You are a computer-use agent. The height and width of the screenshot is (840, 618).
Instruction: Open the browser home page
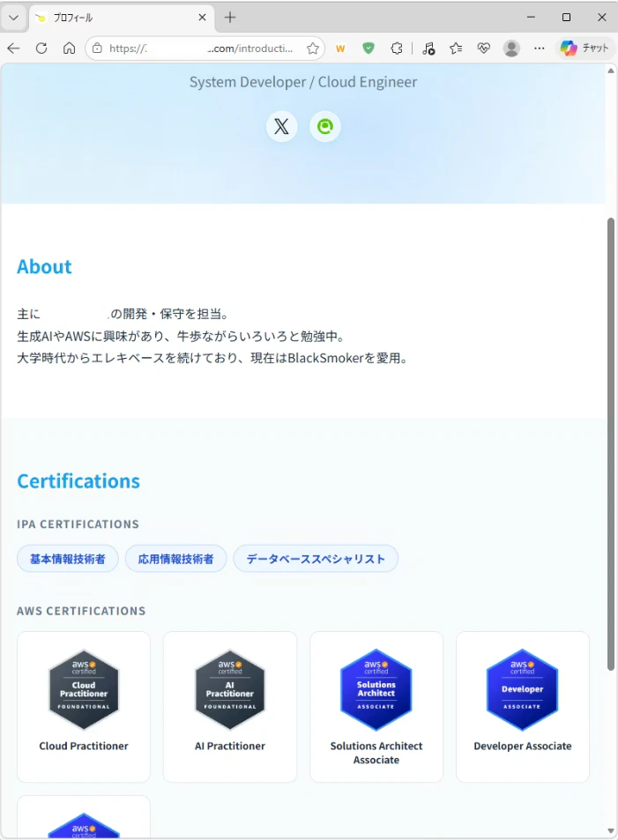69,48
